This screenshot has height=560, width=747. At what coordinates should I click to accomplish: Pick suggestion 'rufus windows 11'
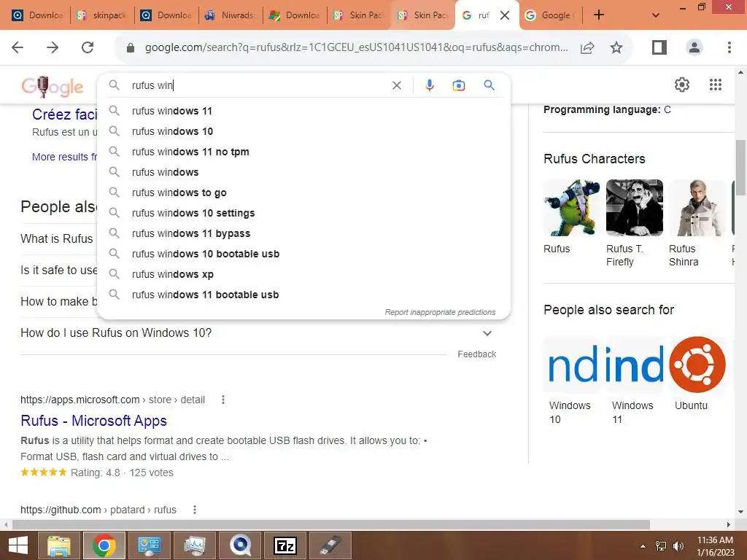click(304, 111)
